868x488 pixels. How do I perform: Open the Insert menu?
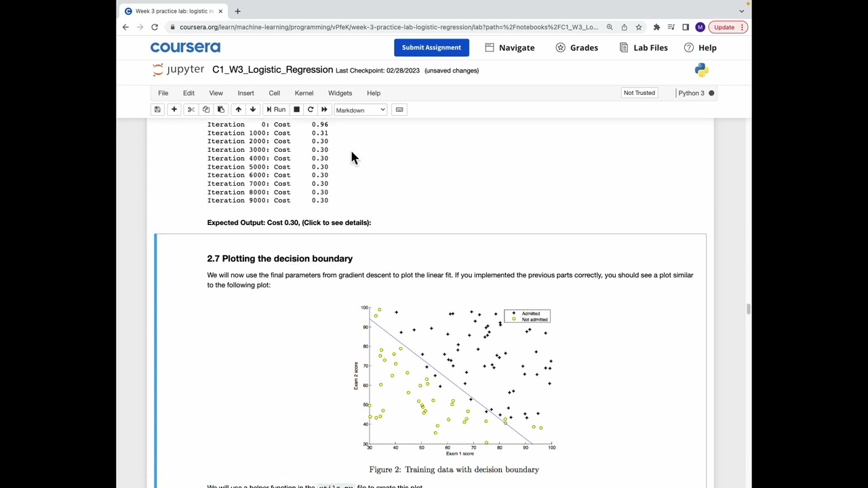245,93
